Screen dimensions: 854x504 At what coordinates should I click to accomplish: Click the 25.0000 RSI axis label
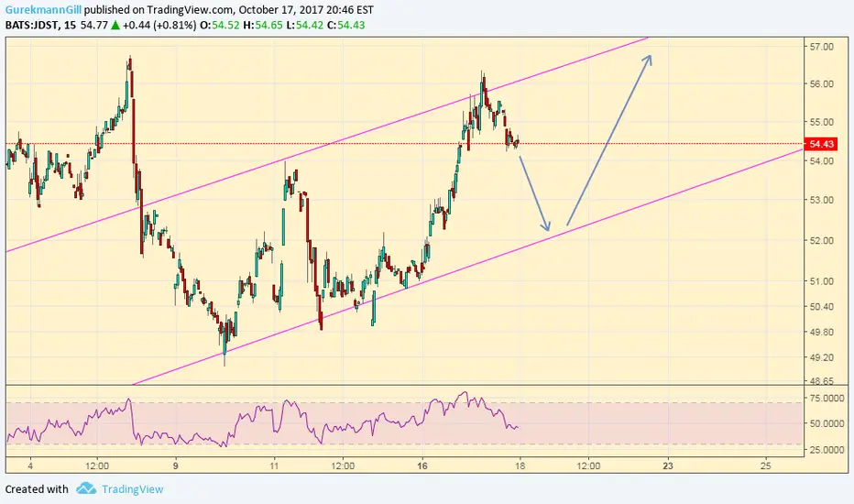coord(827,450)
